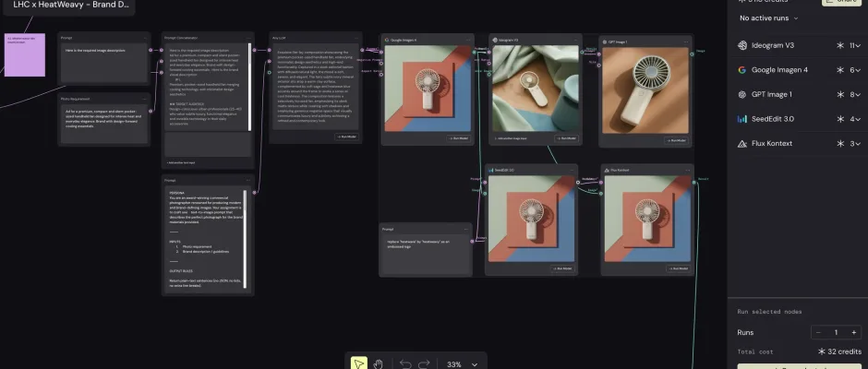Click Add another text input in Prompt Concatenator

point(181,162)
